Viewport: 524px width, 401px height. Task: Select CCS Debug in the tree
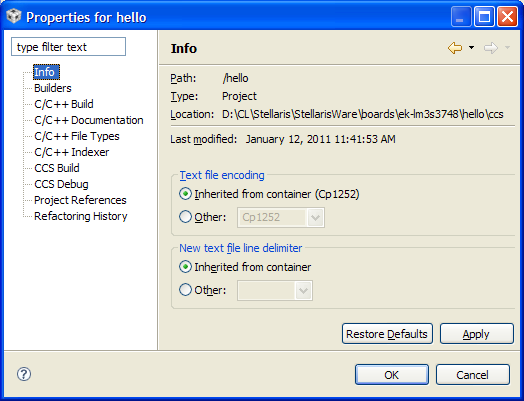tap(61, 184)
